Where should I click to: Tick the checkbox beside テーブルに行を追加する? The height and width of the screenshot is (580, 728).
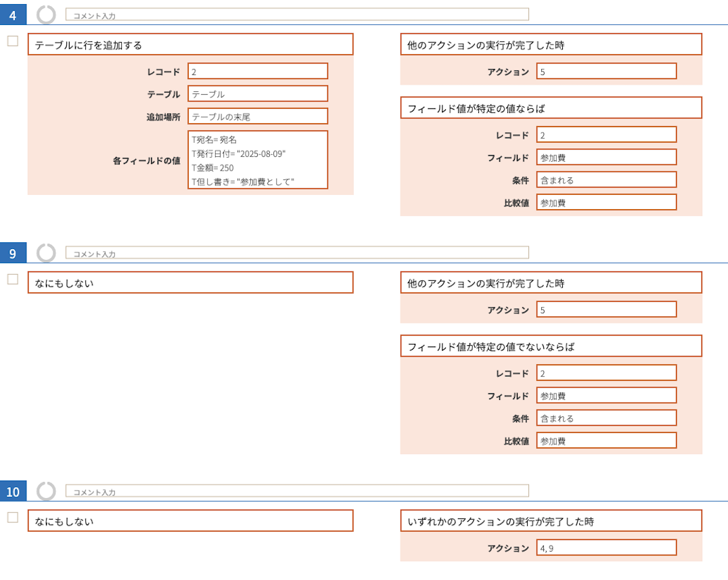[13, 41]
